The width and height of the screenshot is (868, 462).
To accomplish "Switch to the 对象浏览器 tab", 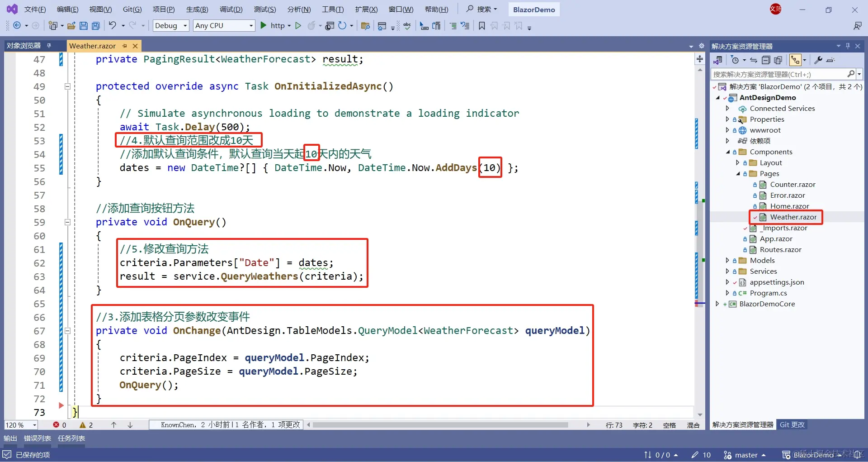I will click(x=24, y=46).
